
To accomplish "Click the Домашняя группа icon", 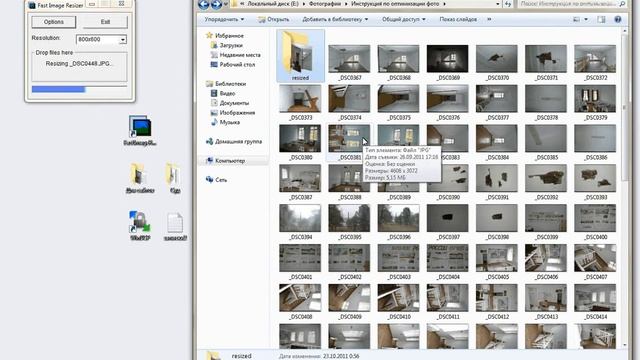I will point(209,142).
